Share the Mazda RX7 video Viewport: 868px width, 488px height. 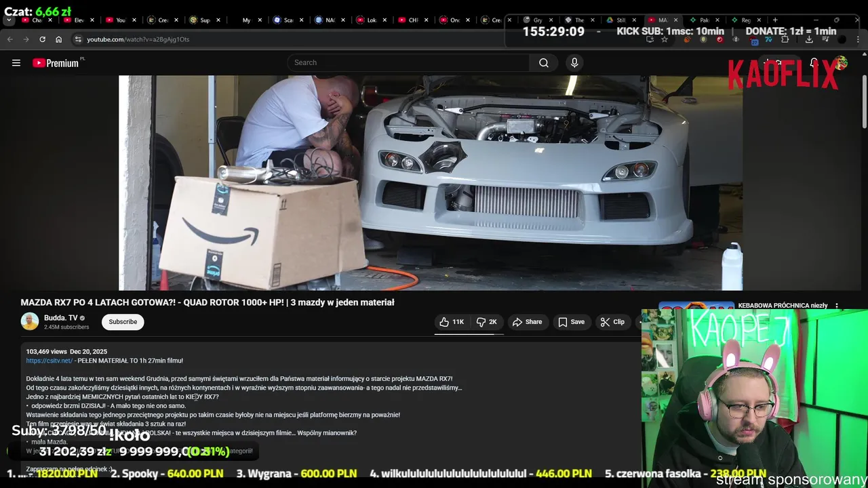tap(527, 322)
